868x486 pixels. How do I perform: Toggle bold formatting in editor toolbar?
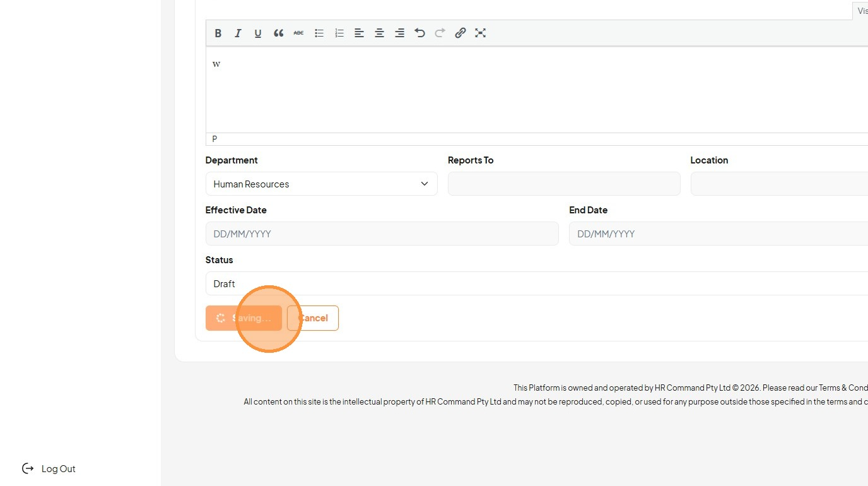pyautogui.click(x=218, y=33)
